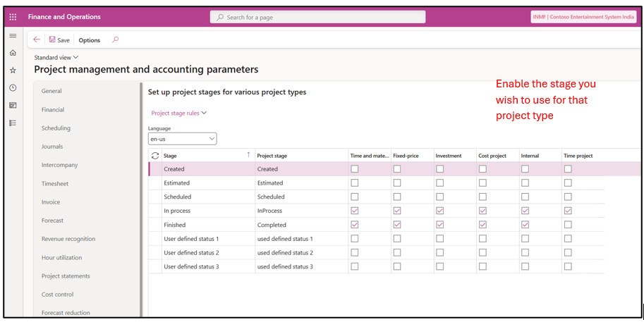Select User defined status 1 stage cell
Screen dimensions: 644x322
(x=208, y=238)
